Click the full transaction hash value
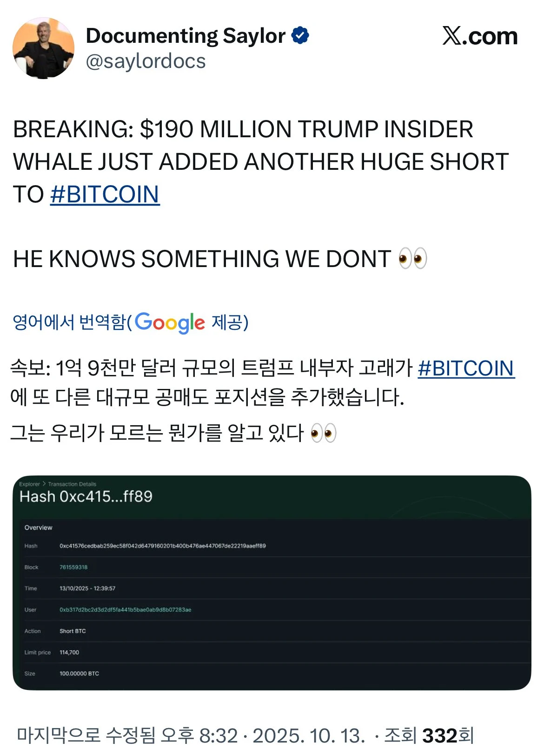The image size is (544, 756). click(x=162, y=546)
